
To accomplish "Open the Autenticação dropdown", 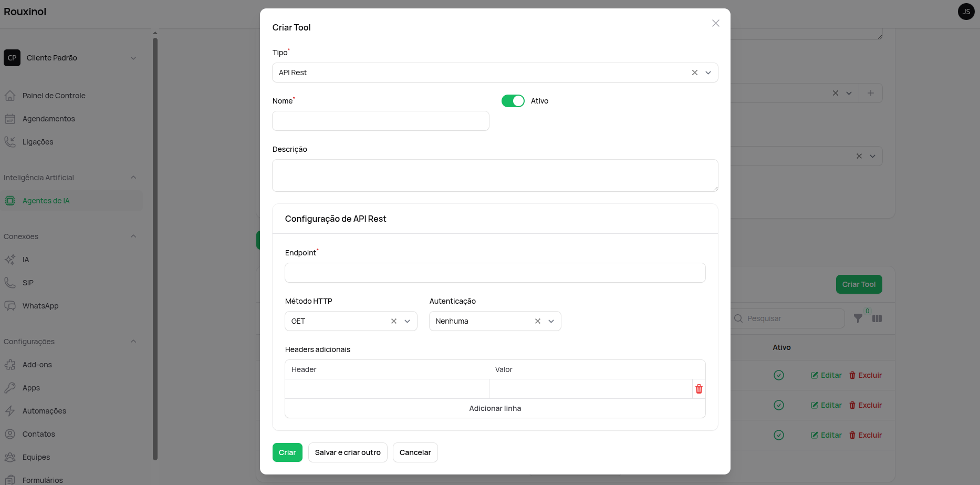I will point(551,321).
